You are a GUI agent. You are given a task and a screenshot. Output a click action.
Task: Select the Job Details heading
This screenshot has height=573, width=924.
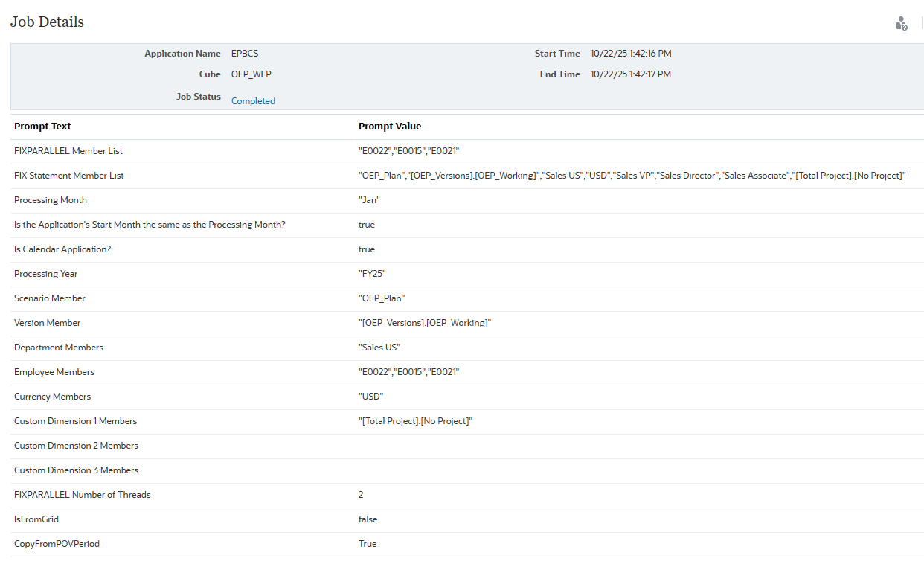pos(47,22)
